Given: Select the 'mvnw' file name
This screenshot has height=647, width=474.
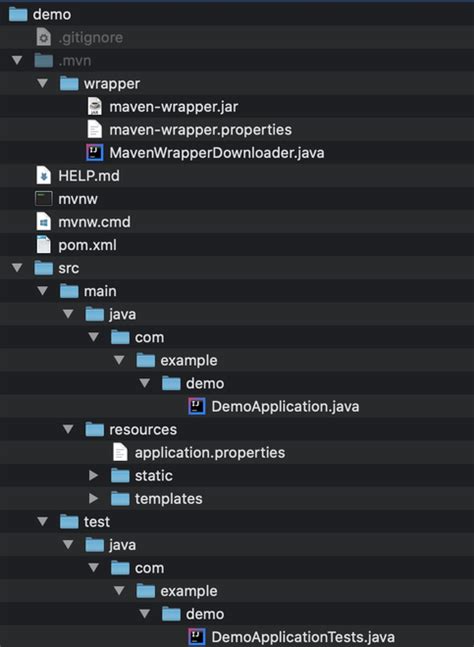Looking at the screenshot, I should [x=78, y=199].
